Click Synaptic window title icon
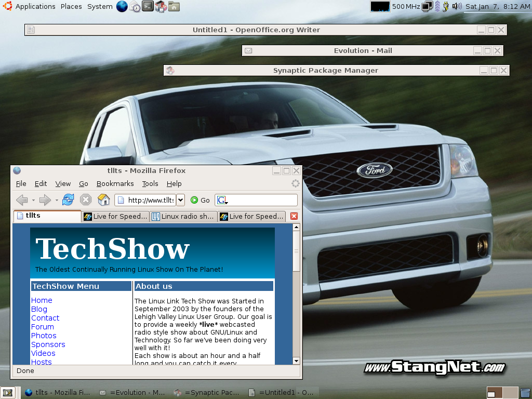532x399 pixels. coord(170,70)
